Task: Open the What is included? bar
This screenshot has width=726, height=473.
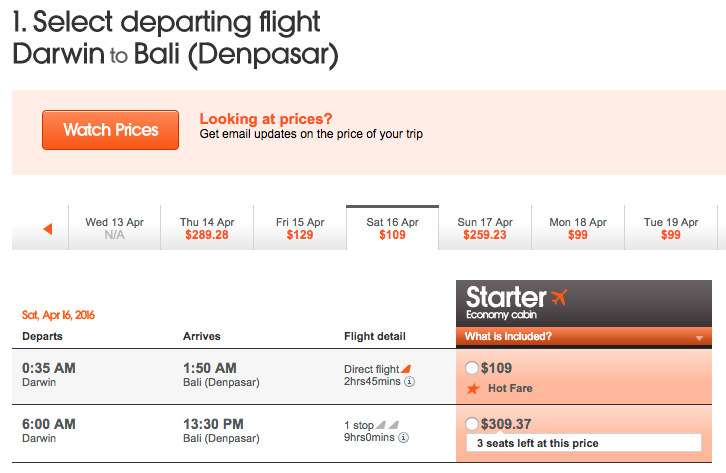Action: [x=584, y=336]
